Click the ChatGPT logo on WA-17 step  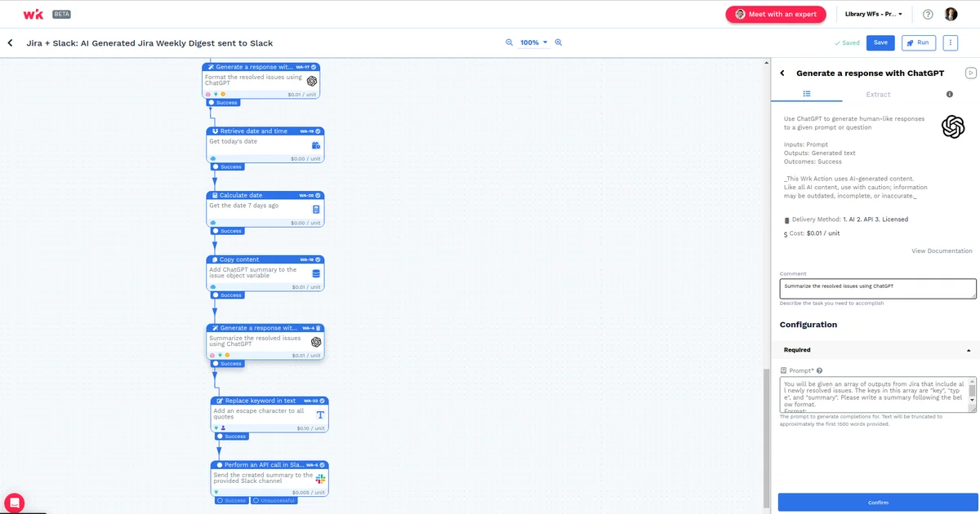click(312, 81)
